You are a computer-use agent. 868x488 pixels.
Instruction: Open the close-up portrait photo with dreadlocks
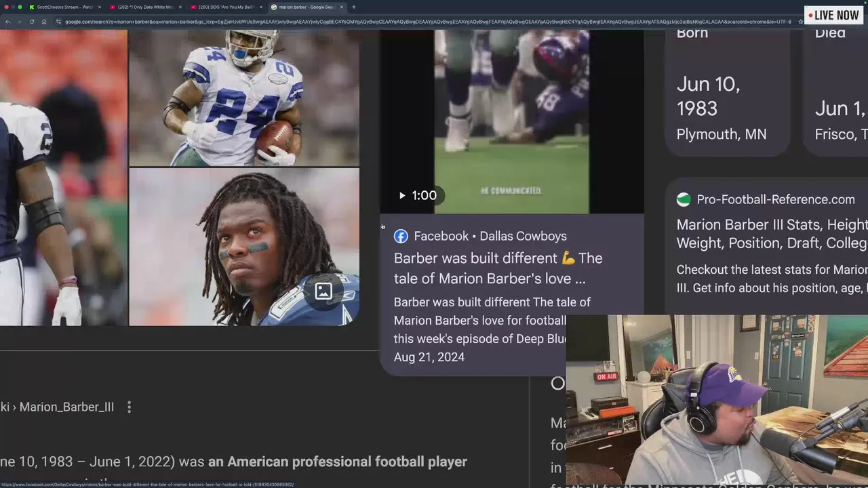(x=244, y=247)
